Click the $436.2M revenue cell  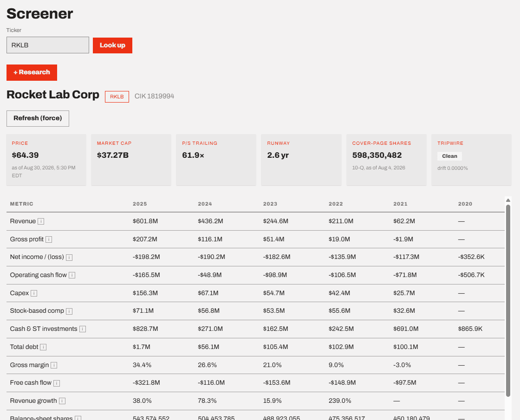click(211, 221)
